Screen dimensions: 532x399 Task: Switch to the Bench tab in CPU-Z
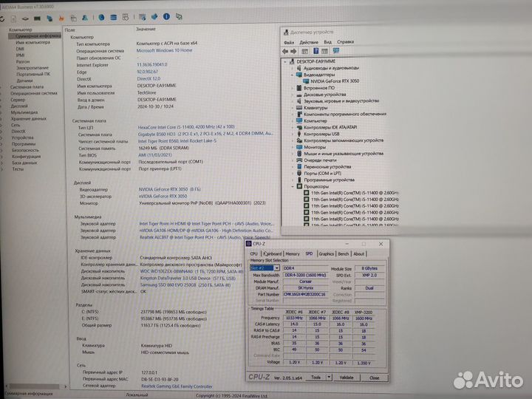click(x=344, y=253)
